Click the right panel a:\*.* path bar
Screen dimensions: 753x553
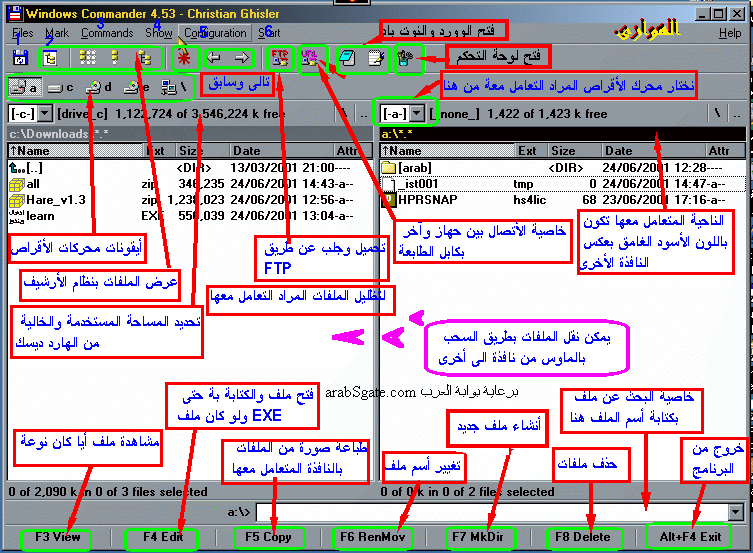tap(563, 134)
